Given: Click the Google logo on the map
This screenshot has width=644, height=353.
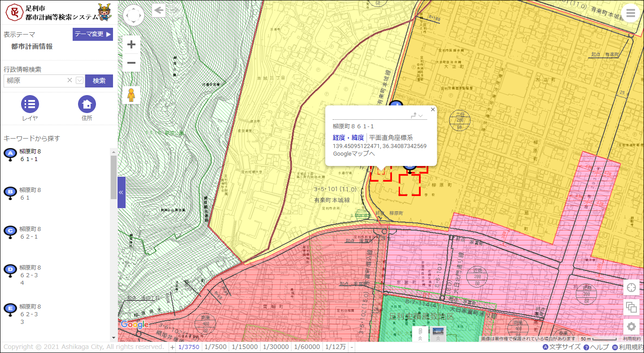Looking at the screenshot, I should [135, 324].
